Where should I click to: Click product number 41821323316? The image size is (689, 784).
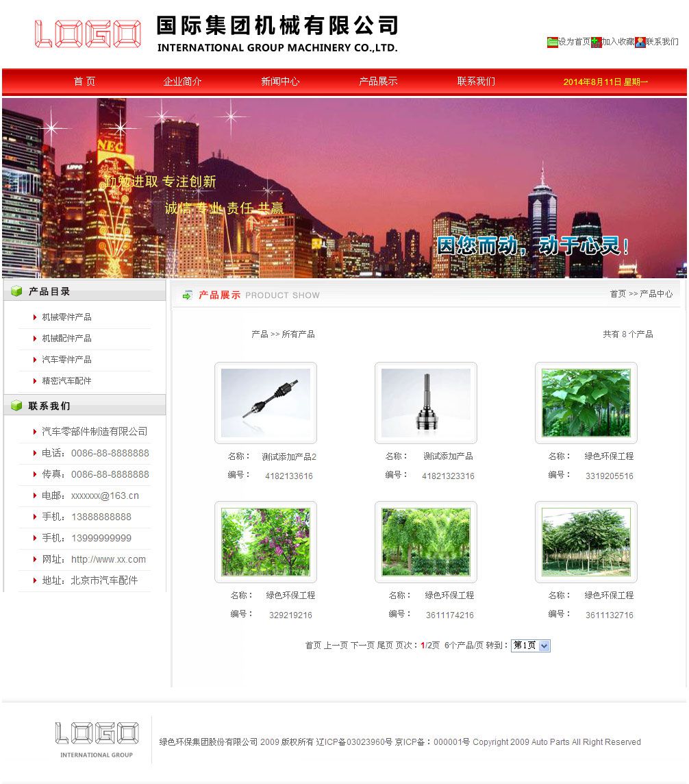pos(448,476)
